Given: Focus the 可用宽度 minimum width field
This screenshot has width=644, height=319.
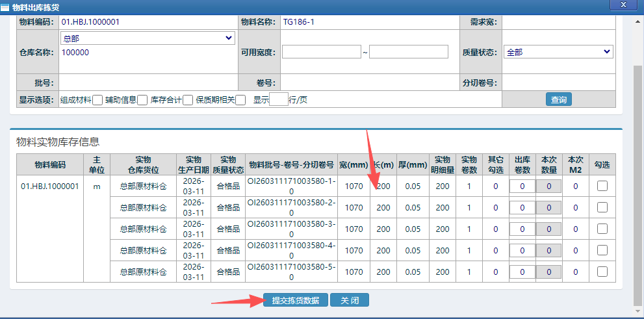Looking at the screenshot, I should (x=321, y=52).
